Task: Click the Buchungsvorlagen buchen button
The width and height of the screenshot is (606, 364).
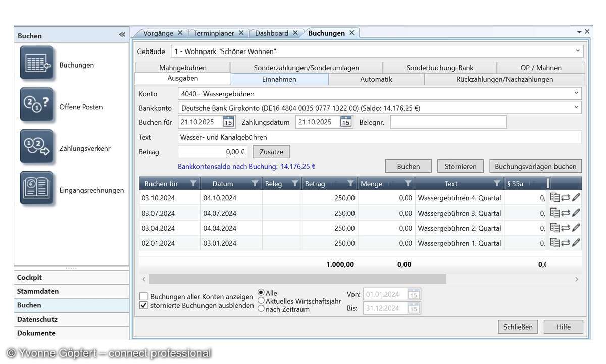Action: (x=535, y=166)
